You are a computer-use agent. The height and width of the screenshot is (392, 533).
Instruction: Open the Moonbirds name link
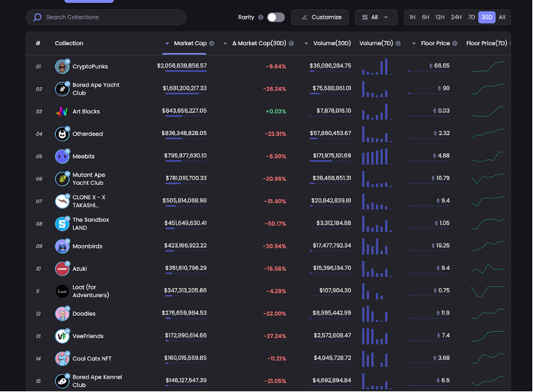(x=87, y=246)
